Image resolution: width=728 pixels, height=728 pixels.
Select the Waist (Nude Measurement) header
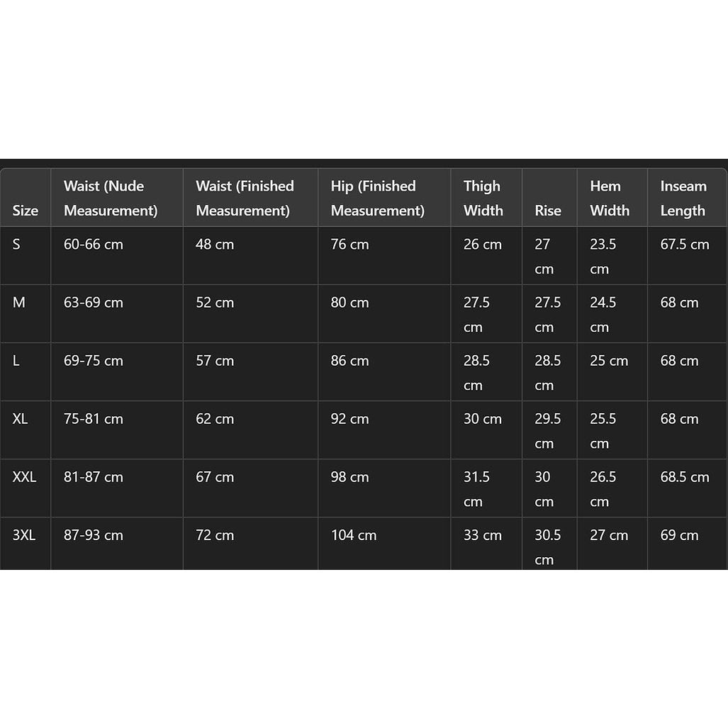(x=111, y=198)
